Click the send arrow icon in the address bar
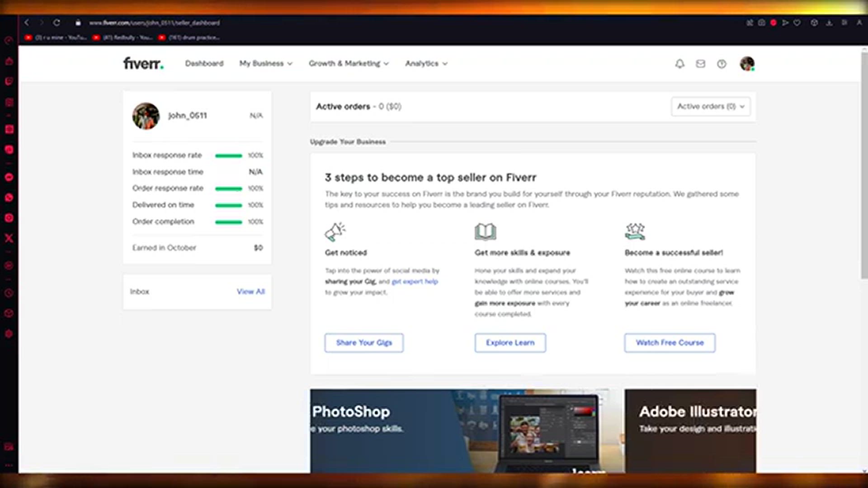 785,23
